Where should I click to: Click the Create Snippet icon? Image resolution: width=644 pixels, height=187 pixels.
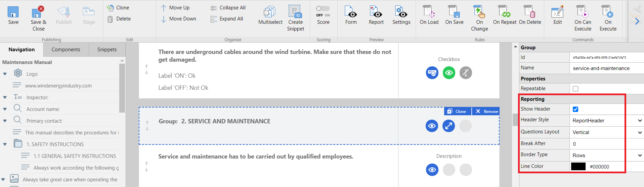pos(295,12)
